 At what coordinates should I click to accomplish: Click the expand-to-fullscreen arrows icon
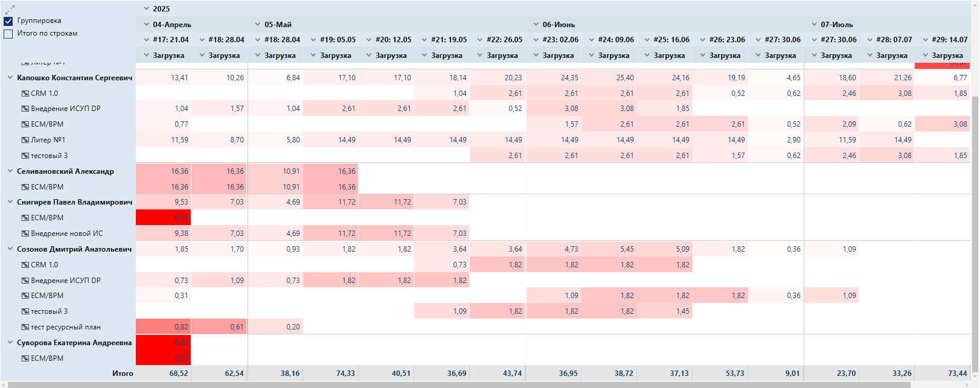click(x=10, y=9)
